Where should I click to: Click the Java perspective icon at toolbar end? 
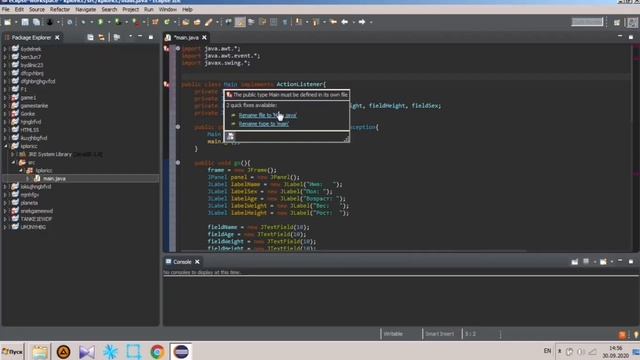click(632, 22)
